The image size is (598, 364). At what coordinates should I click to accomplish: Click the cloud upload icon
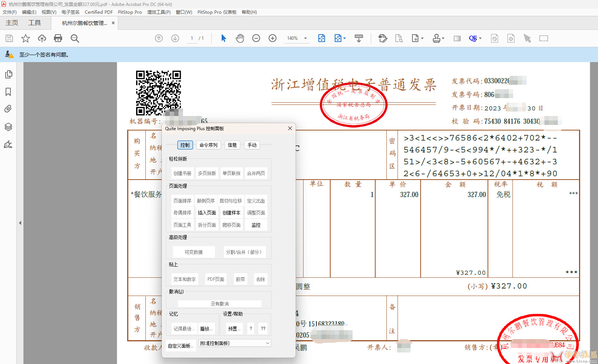(42, 38)
